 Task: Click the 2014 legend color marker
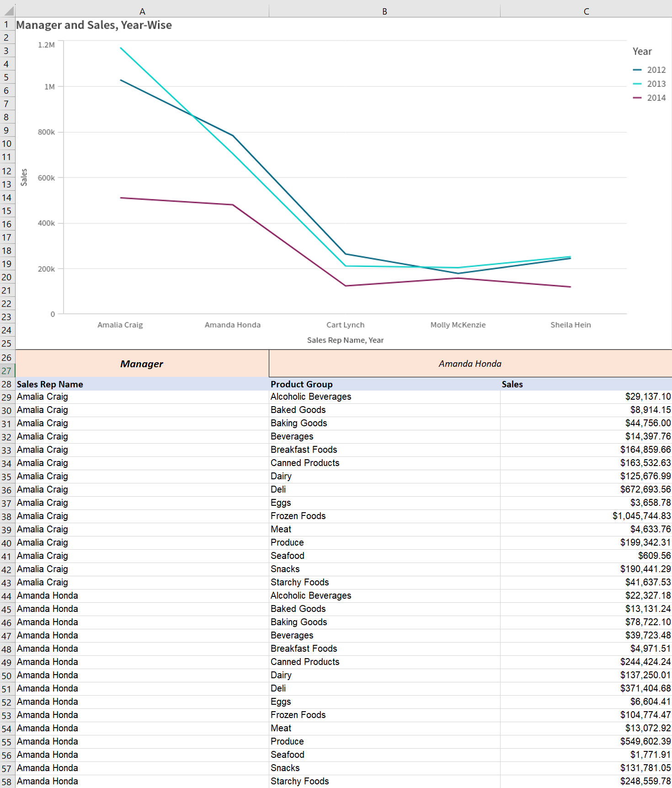(x=637, y=98)
